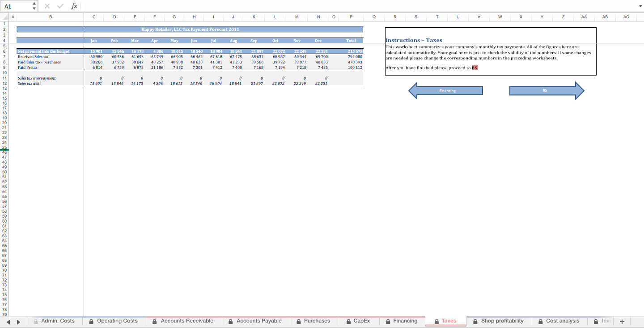Click the Cancel X icon in the formula bar
Screen dimensions: 644x328
pos(47,6)
